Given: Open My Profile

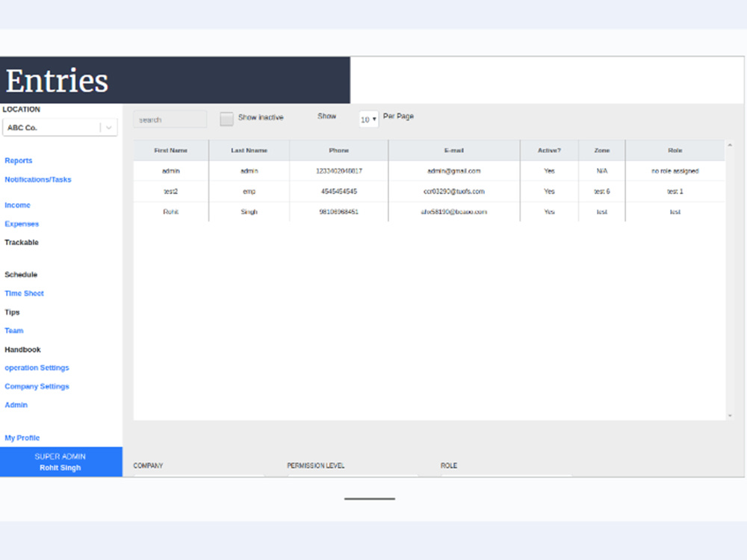Looking at the screenshot, I should 22,438.
